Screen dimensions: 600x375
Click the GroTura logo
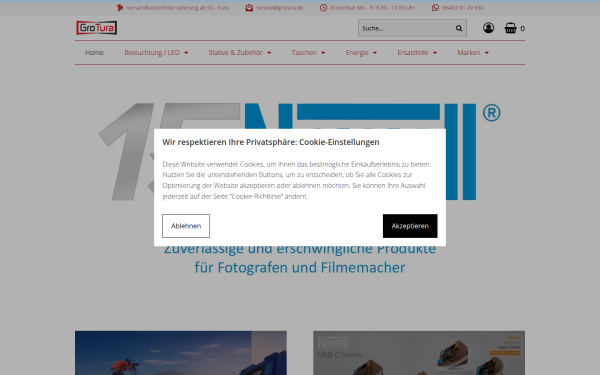pos(96,28)
